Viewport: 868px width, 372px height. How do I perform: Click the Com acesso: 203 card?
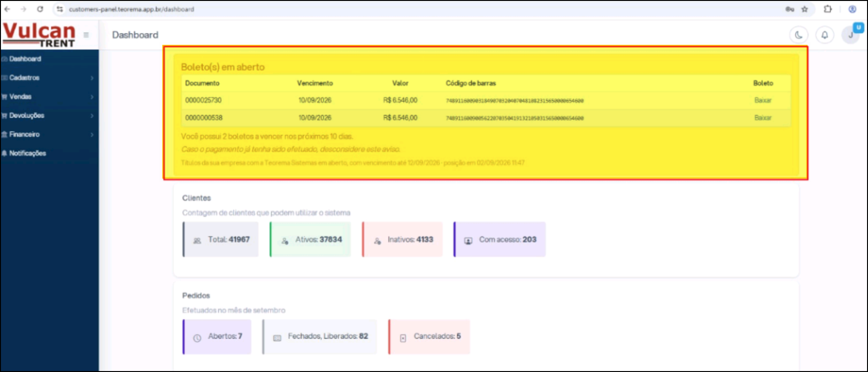[x=499, y=240]
